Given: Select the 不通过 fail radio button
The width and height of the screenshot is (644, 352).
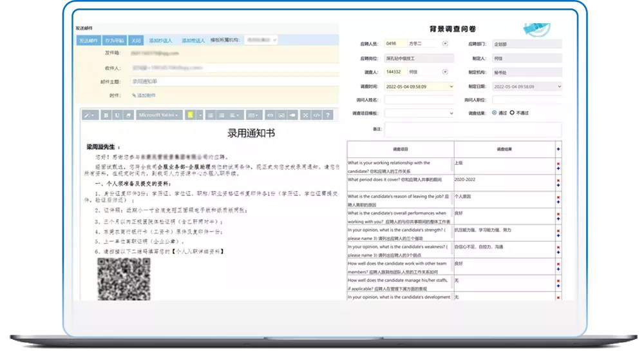Looking at the screenshot, I should point(512,113).
